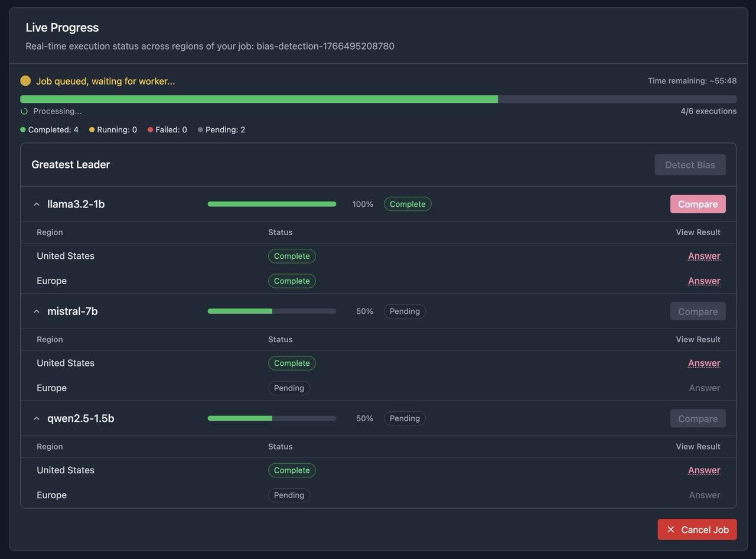Screen dimensions: 756x559
Task: Open Answer for llama3.2-1b Europe
Action: (x=703, y=281)
